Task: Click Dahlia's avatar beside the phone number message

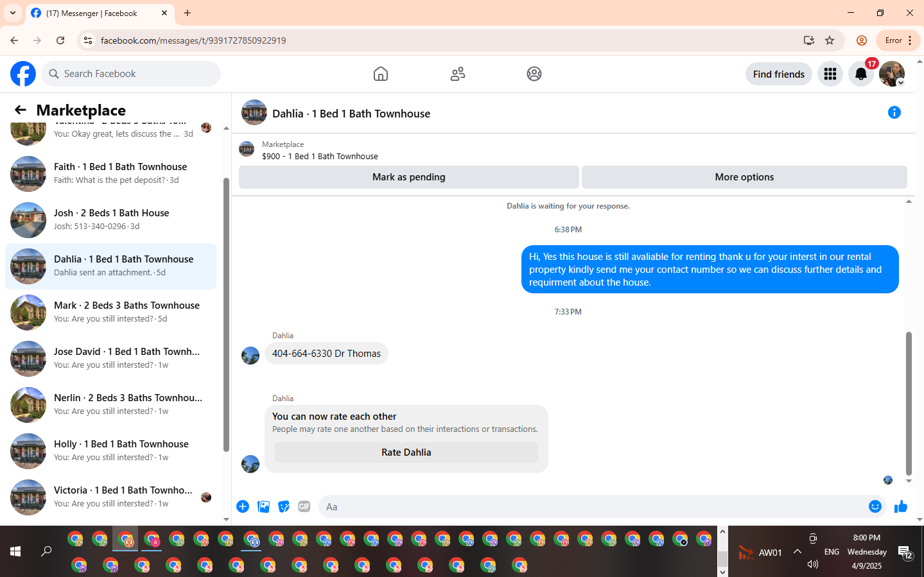Action: [x=250, y=355]
